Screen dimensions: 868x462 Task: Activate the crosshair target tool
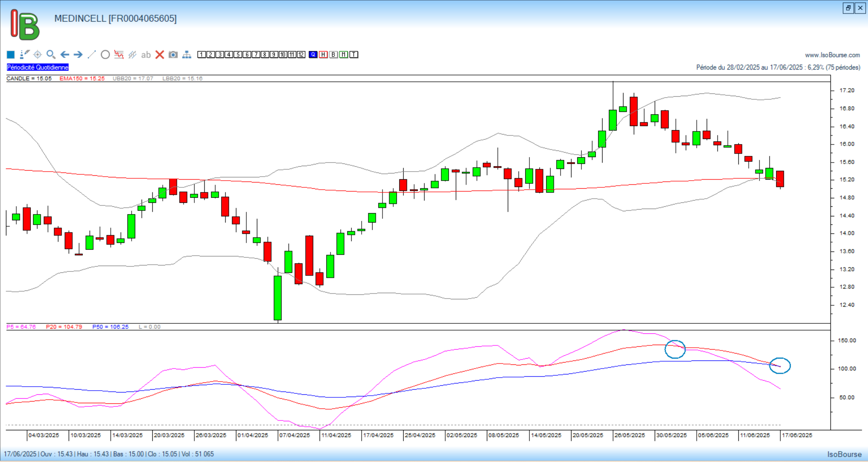click(x=38, y=55)
